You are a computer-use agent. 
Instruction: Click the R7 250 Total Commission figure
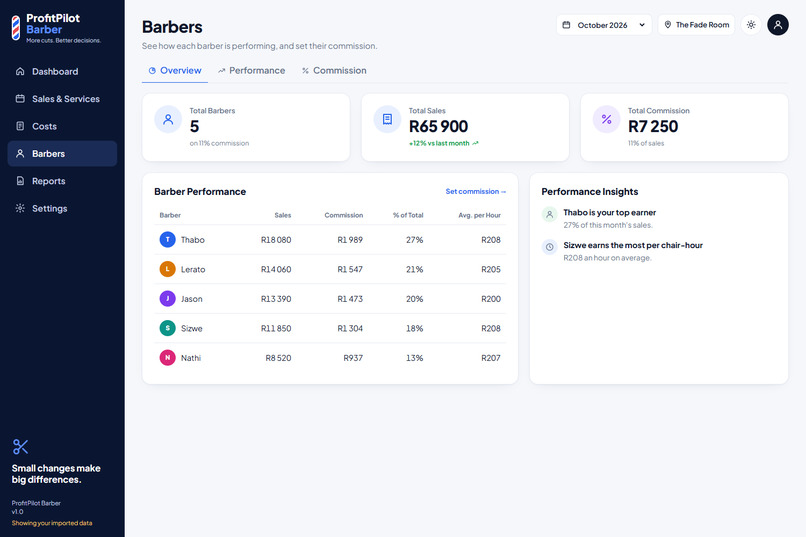653,126
